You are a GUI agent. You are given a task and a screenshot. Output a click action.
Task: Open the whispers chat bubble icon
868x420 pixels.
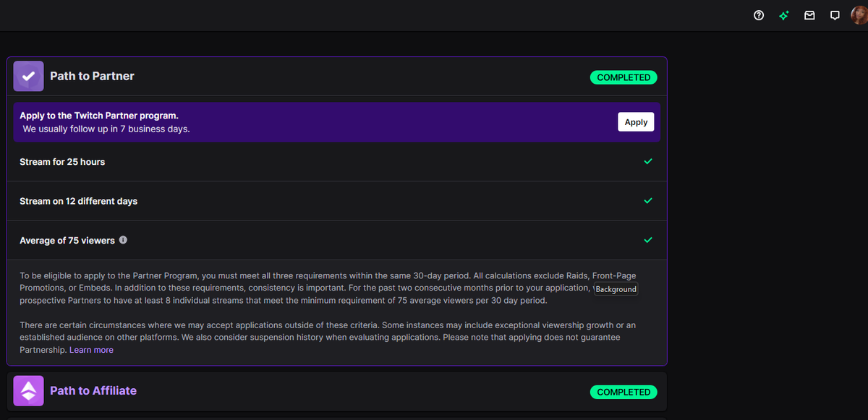pyautogui.click(x=835, y=15)
